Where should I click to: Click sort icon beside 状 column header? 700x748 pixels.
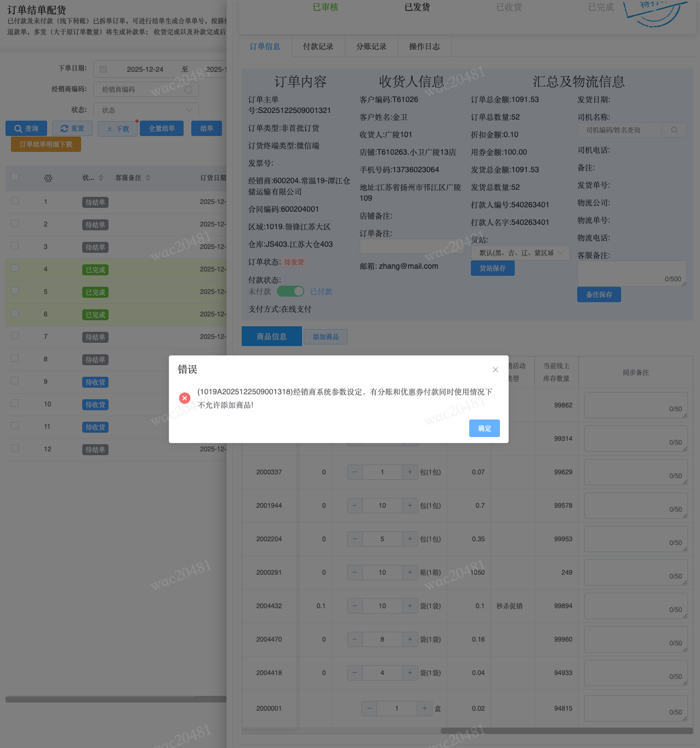coord(101,178)
